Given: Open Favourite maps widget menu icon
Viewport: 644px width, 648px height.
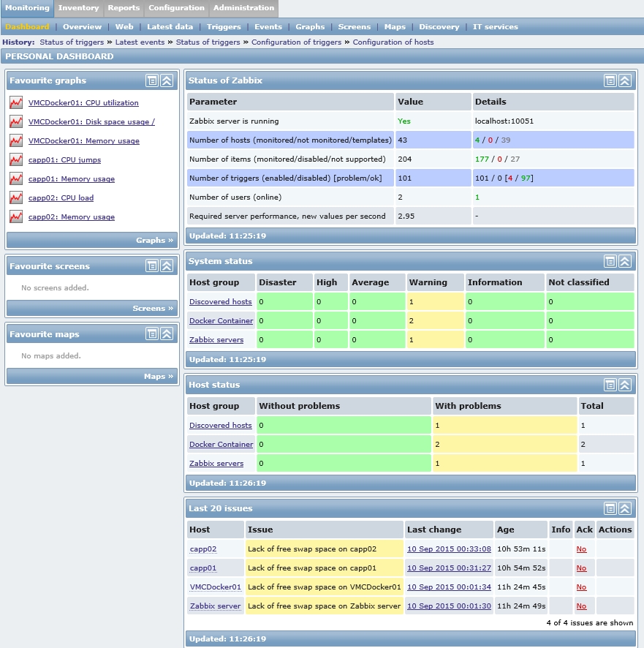Looking at the screenshot, I should click(152, 334).
